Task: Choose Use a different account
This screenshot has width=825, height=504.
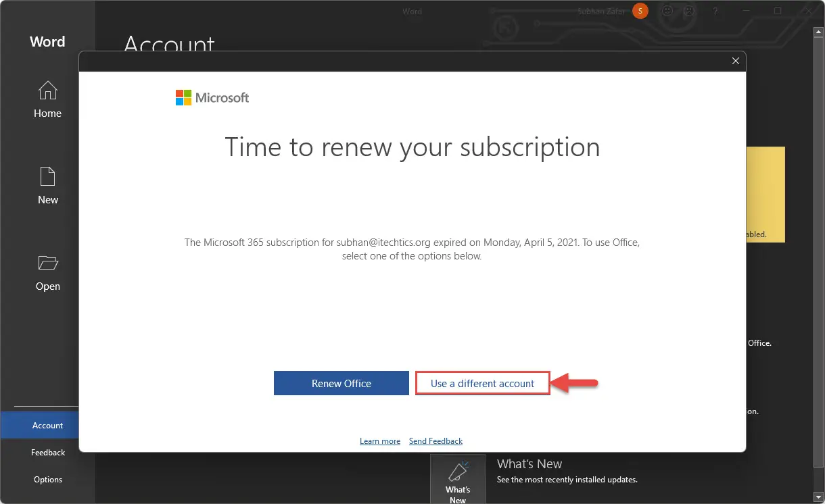Action: click(482, 383)
